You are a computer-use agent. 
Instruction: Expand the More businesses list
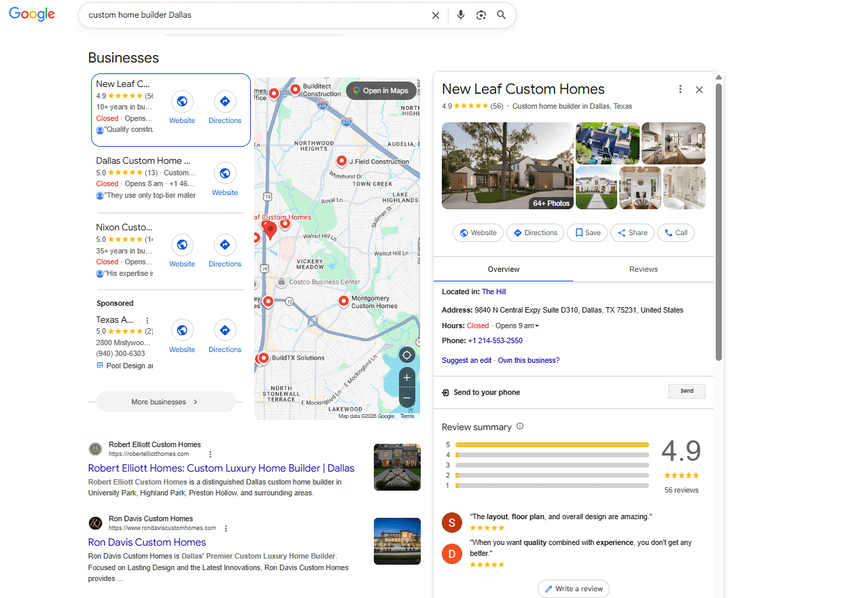tap(165, 402)
